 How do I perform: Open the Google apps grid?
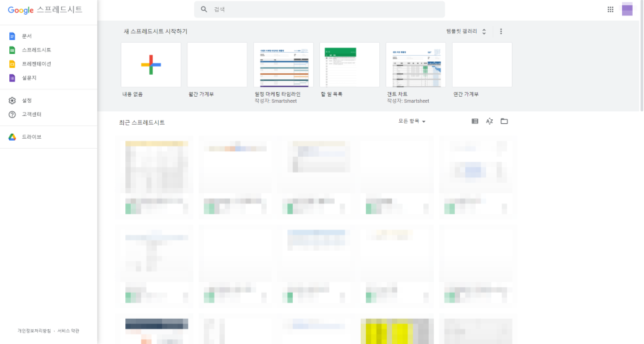point(610,9)
